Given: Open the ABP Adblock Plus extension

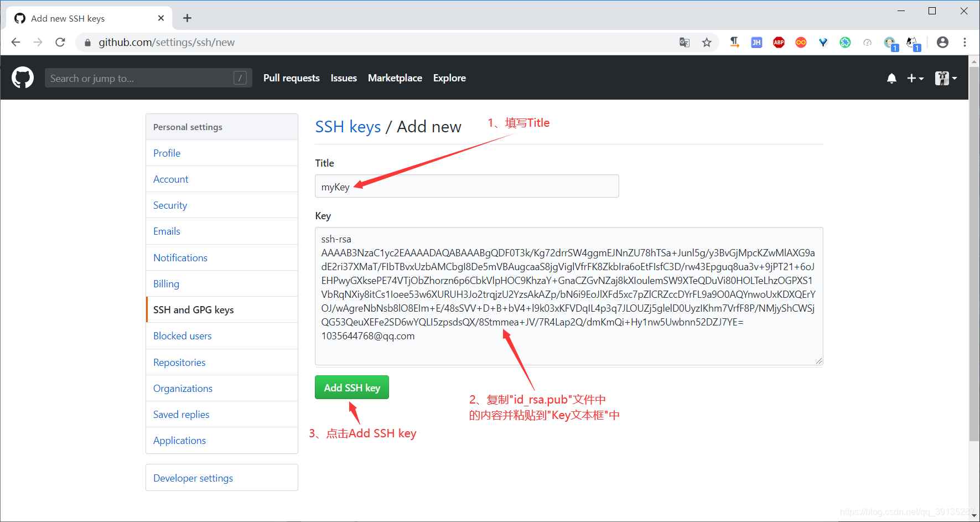Looking at the screenshot, I should [779, 43].
